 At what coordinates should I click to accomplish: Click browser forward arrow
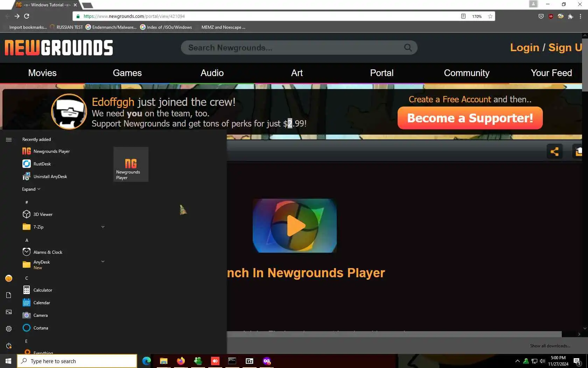coord(17,16)
